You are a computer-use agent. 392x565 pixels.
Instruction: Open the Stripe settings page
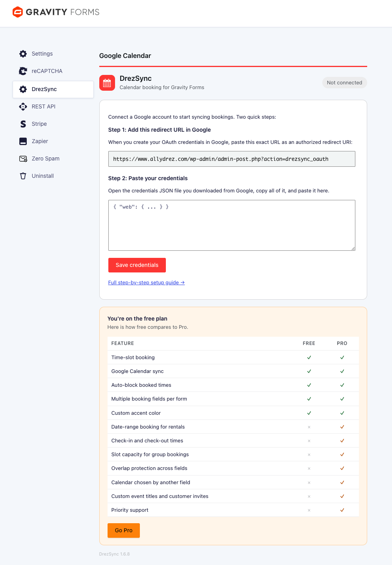(x=53, y=124)
